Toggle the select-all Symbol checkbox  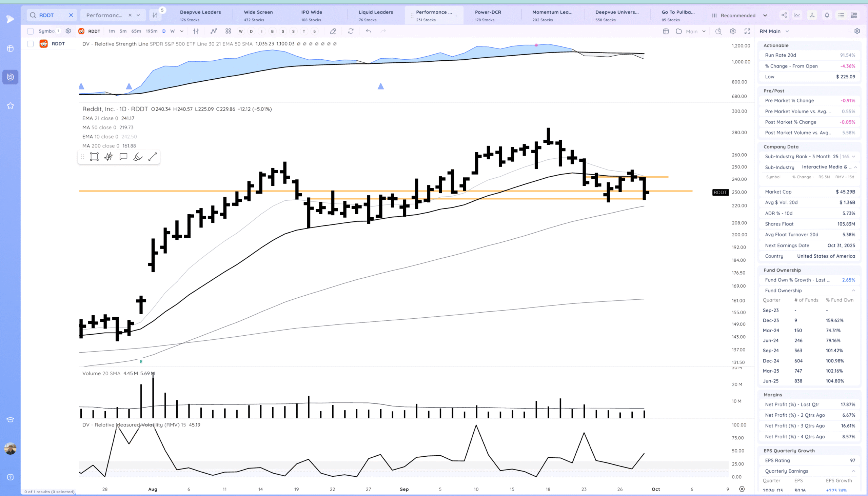point(30,31)
